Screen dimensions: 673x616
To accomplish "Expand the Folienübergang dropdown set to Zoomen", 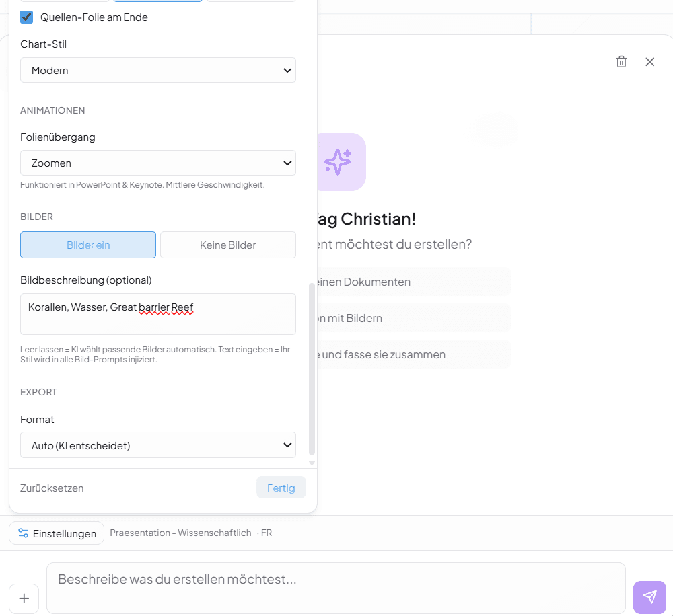I will tap(158, 163).
